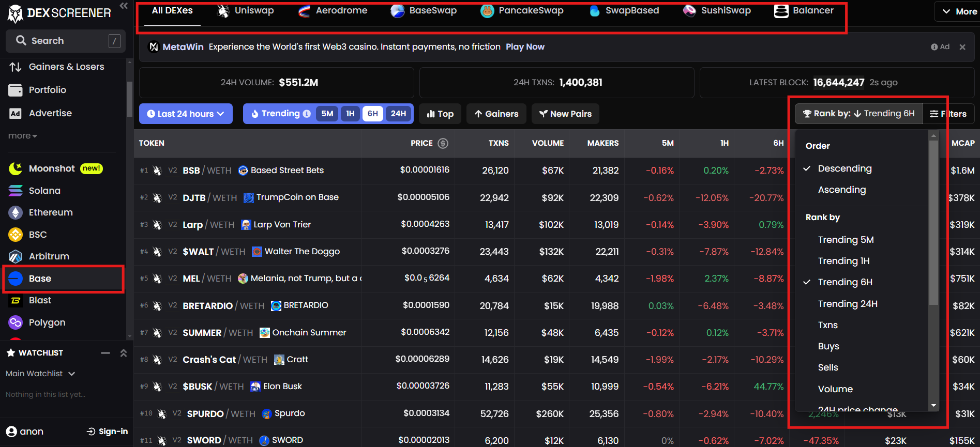Click the Based Street Bets token icon
This screenshot has height=447, width=980.
(243, 171)
